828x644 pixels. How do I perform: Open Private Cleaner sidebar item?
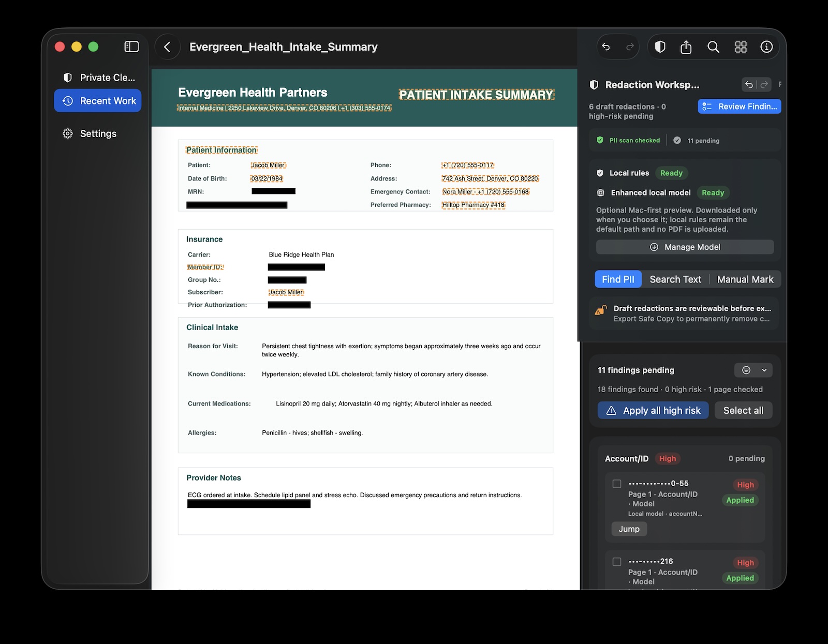(x=98, y=78)
